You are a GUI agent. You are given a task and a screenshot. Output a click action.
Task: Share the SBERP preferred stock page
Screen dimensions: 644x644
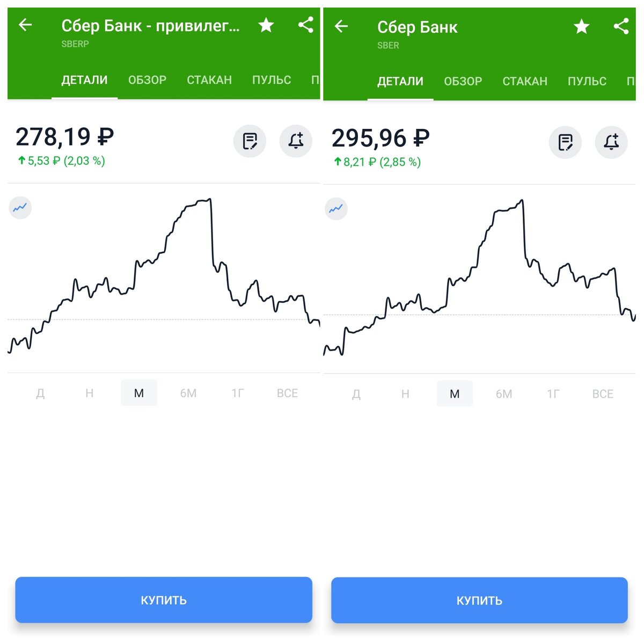306,25
